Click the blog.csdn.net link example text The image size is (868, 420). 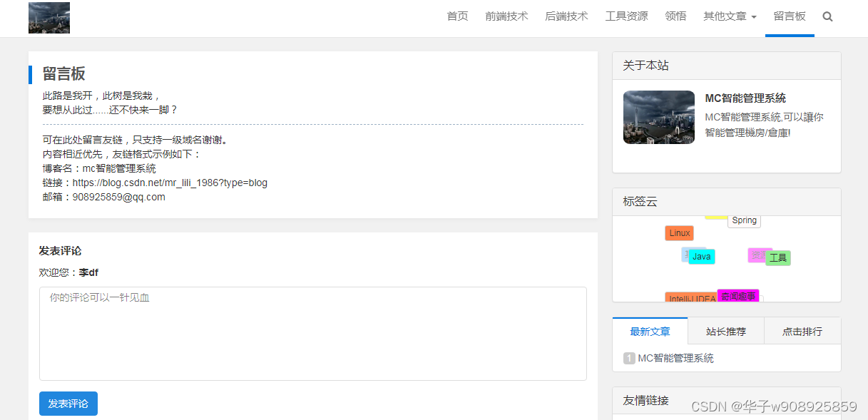click(x=170, y=183)
